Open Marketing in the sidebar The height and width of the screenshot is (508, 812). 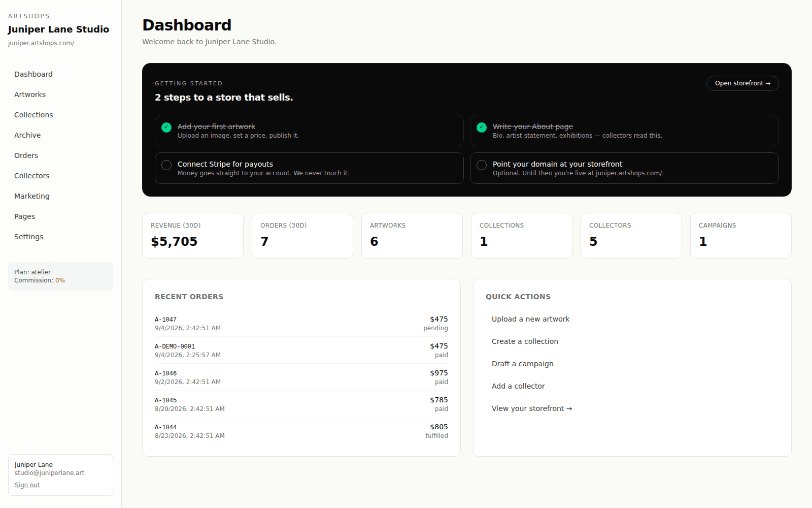[60, 196]
